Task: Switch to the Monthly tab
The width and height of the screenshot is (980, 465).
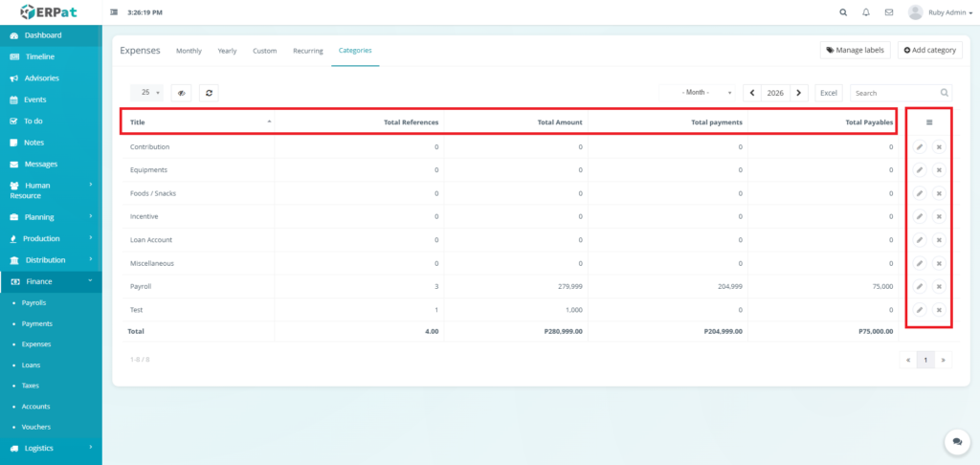Action: [189, 51]
